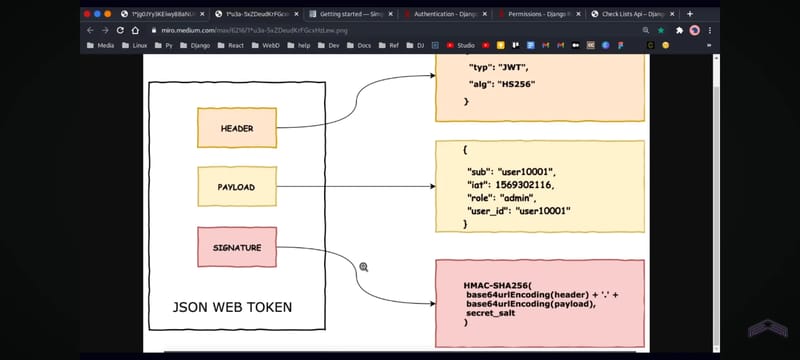Open the Media bookmarks folder
The width and height of the screenshot is (800, 360).
tap(101, 45)
